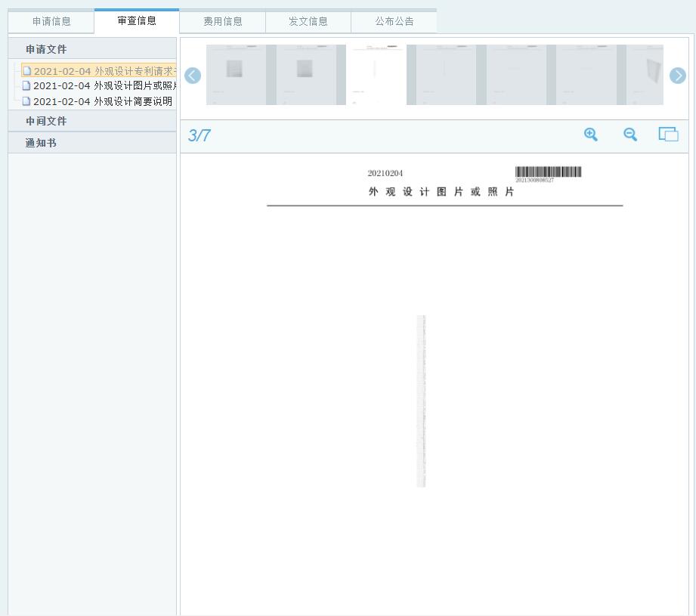Expand the 中间文件 section

click(x=46, y=121)
